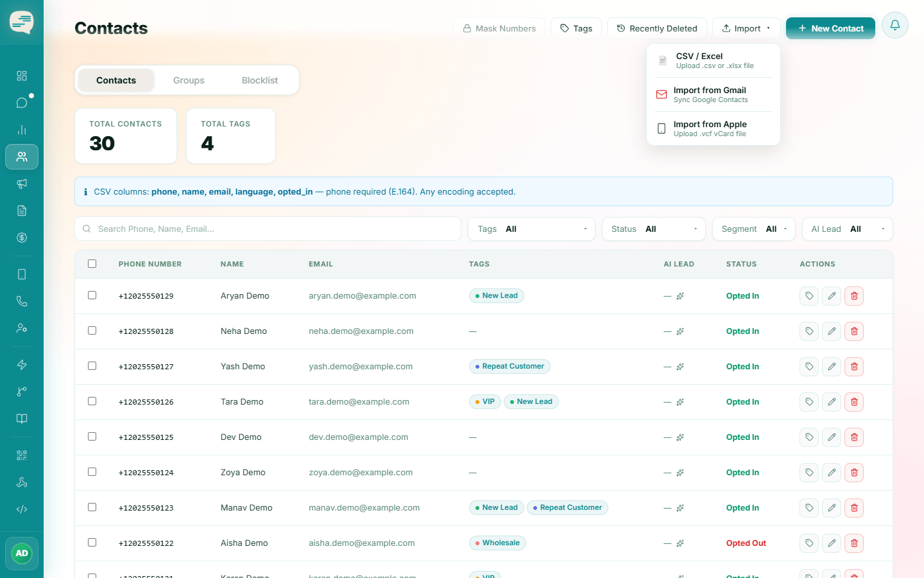Open tag action for Yash Demo

tap(809, 367)
